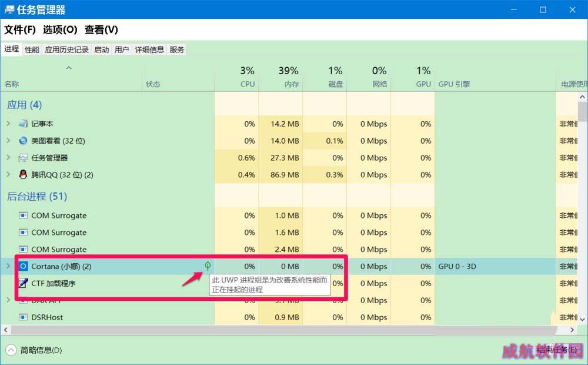Image resolution: width=588 pixels, height=365 pixels.
Task: Click the Task Manager title bar icon
Action: point(9,9)
